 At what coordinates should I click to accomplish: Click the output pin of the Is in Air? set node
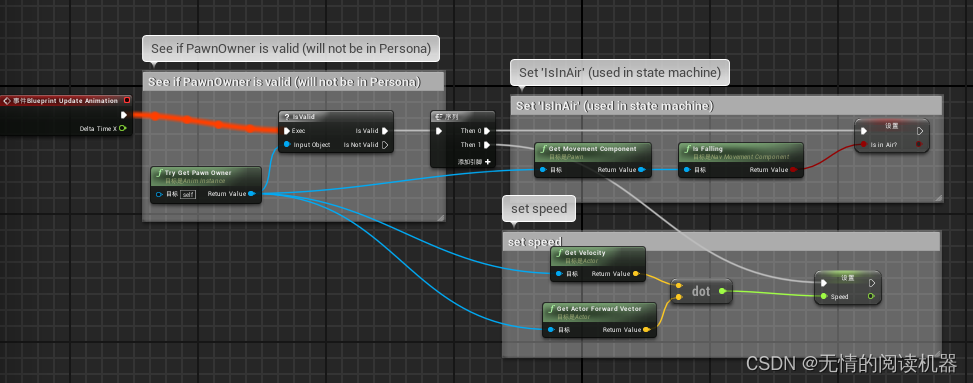point(919,145)
